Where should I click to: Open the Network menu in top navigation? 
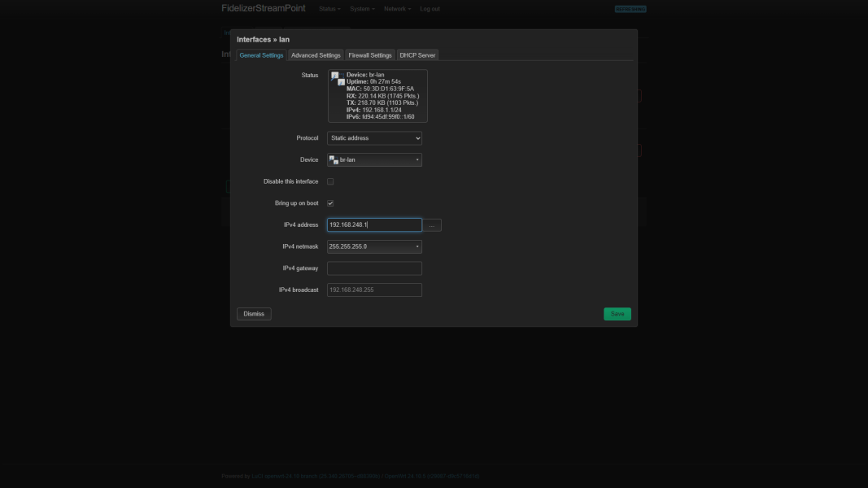pyautogui.click(x=397, y=9)
